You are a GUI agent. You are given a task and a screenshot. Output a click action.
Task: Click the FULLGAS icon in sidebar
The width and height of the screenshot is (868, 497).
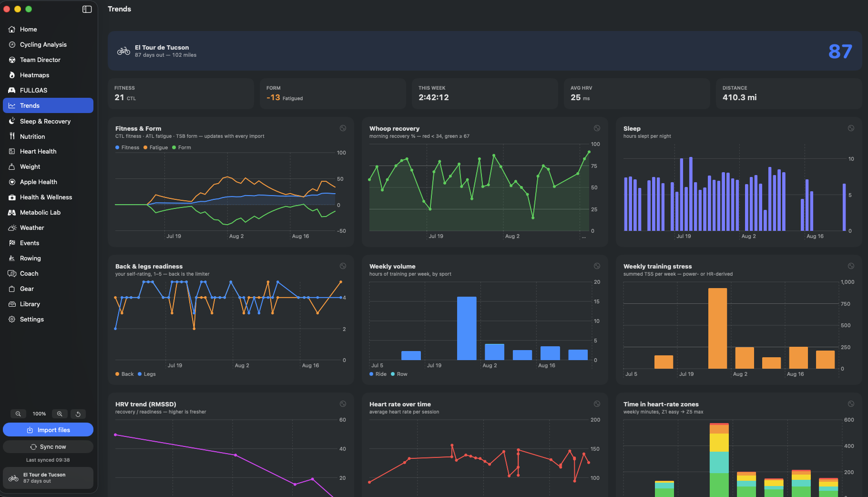click(12, 90)
